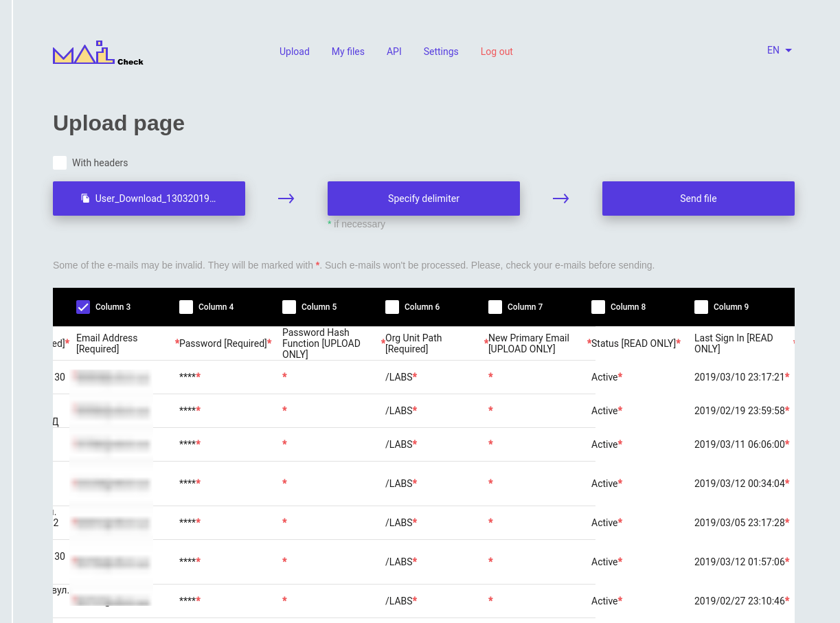
Task: Open the EN language dropdown
Action: (780, 50)
